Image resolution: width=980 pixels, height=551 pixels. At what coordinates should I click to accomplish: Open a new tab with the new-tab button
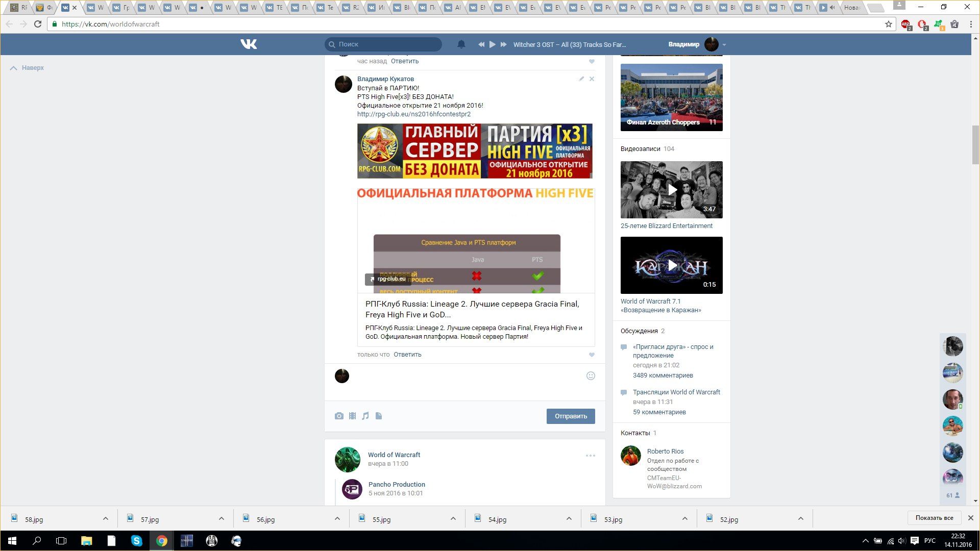(x=875, y=8)
